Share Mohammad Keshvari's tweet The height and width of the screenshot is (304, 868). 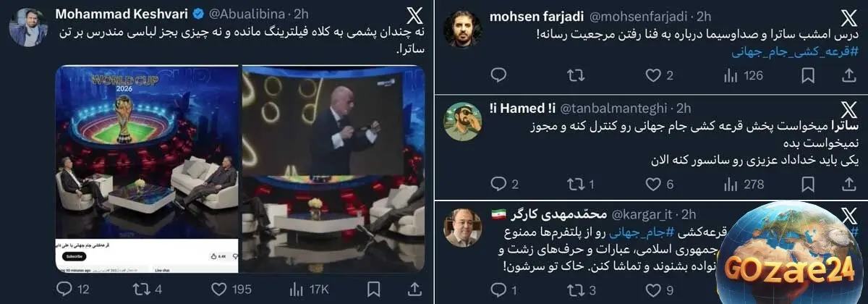[x=415, y=290]
